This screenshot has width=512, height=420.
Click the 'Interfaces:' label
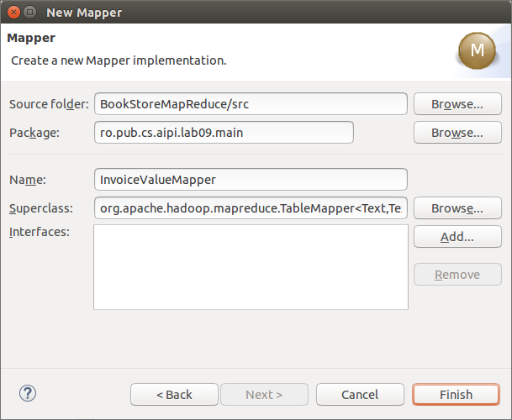(40, 232)
